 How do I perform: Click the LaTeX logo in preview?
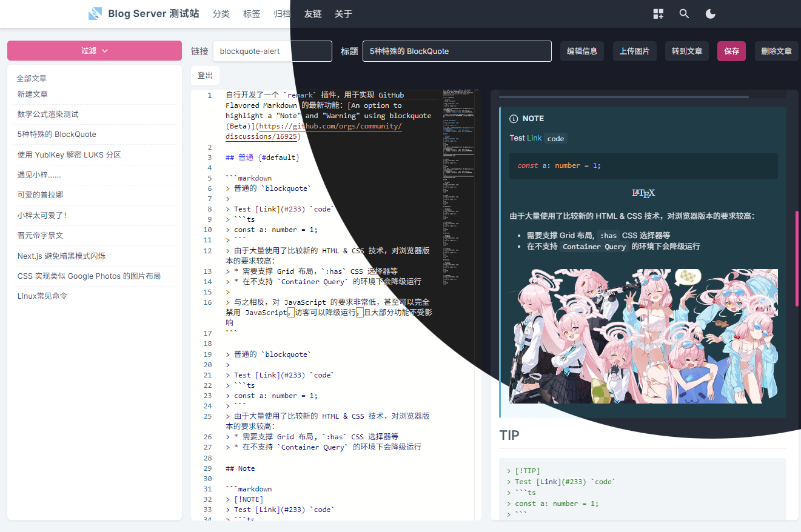(643, 193)
